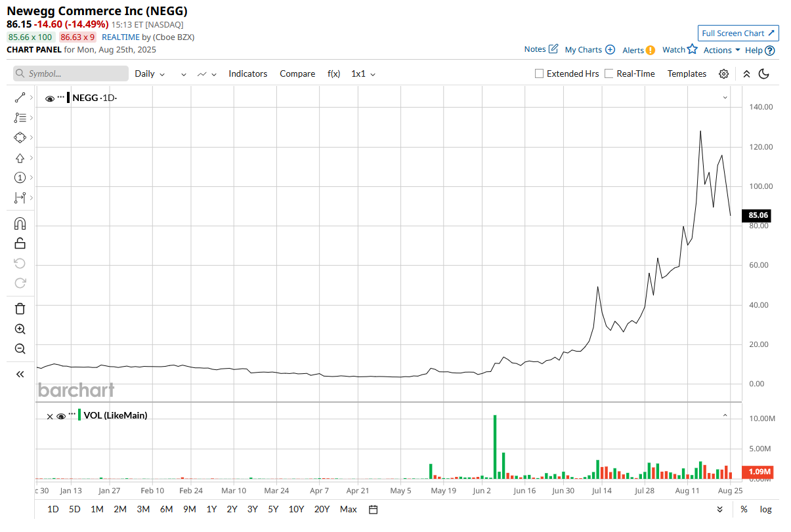Expand the bottom range options double chevron
791x532 pixels.
[x=720, y=509]
